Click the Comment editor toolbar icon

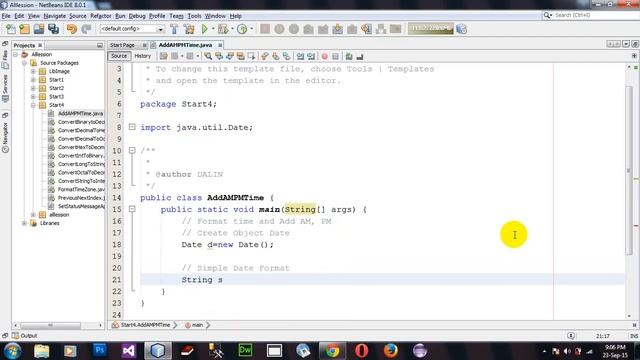click(x=349, y=56)
